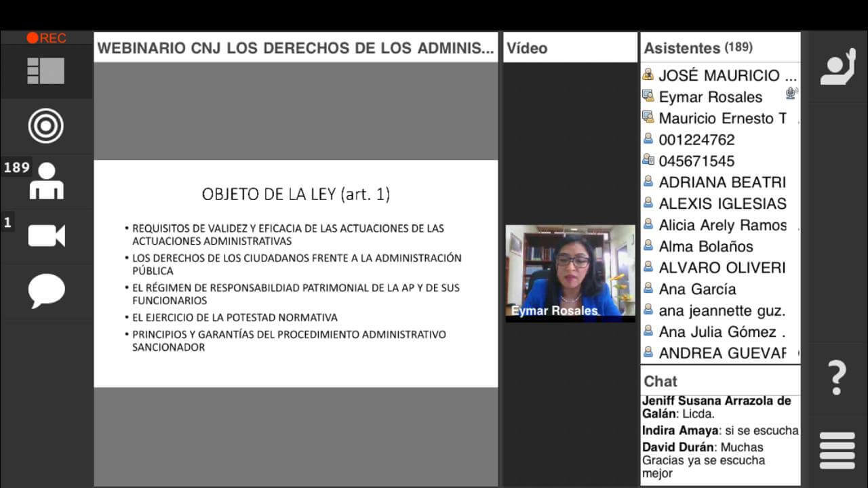
Task: Select attendee Eymar Rosales in list
Action: [x=720, y=97]
